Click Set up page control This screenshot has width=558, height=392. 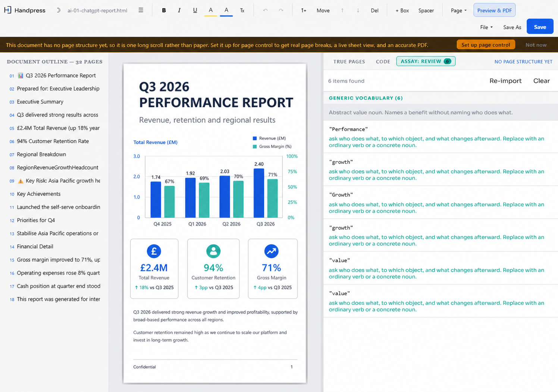tap(486, 45)
